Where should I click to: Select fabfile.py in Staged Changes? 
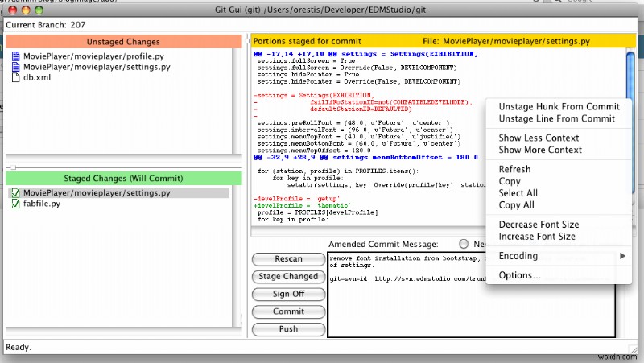point(42,204)
